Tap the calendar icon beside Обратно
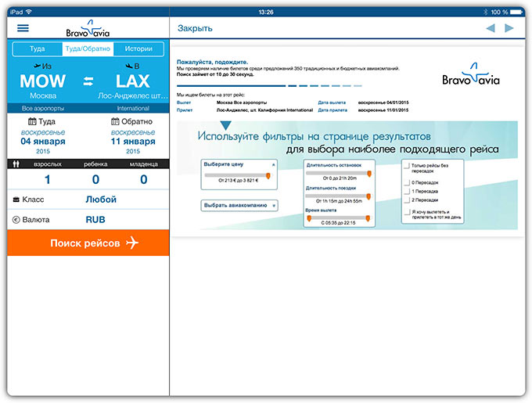The height and width of the screenshot is (403, 532). click(115, 121)
